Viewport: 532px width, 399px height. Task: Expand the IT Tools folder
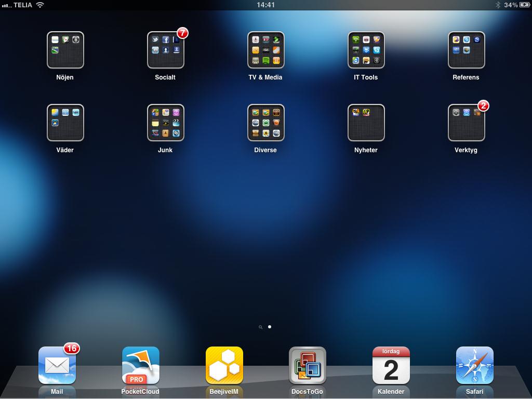(366, 50)
